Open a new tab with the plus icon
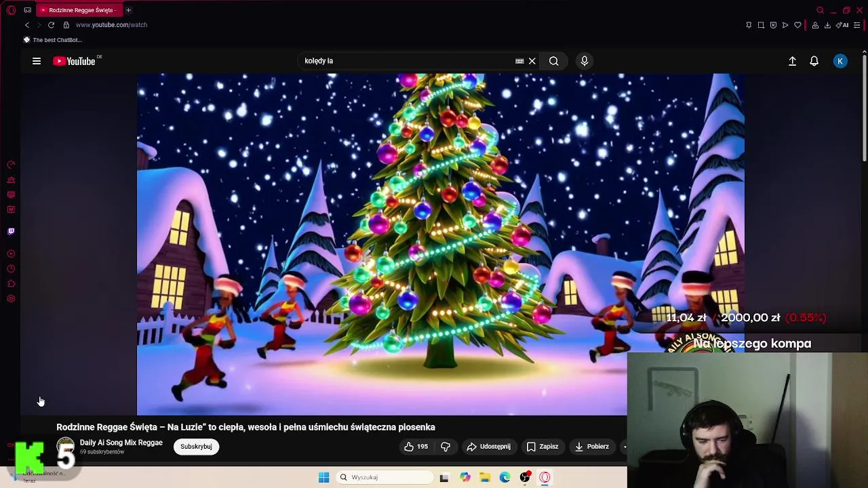868x488 pixels. tap(128, 10)
